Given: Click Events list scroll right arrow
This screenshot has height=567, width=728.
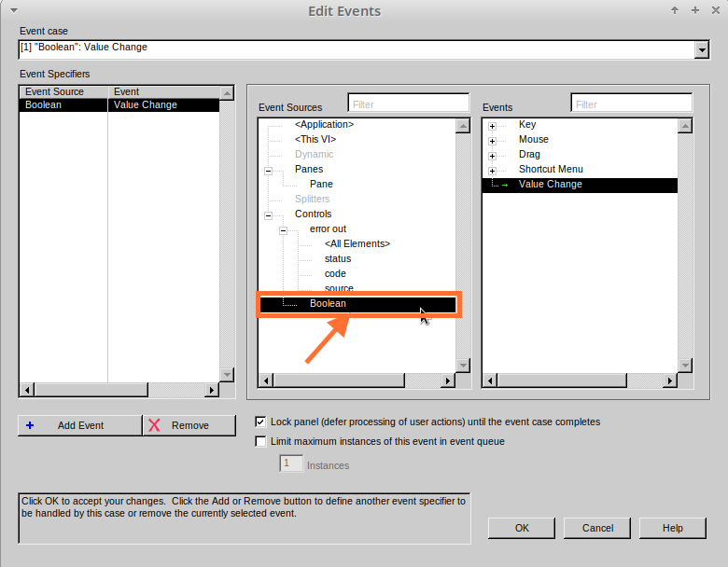Looking at the screenshot, I should coord(669,380).
